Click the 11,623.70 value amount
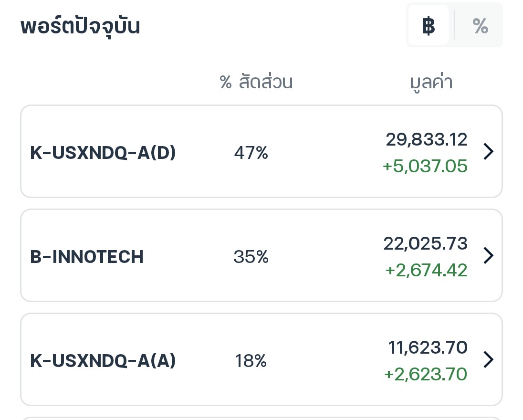Viewport: 523px width, 420px height. (428, 347)
